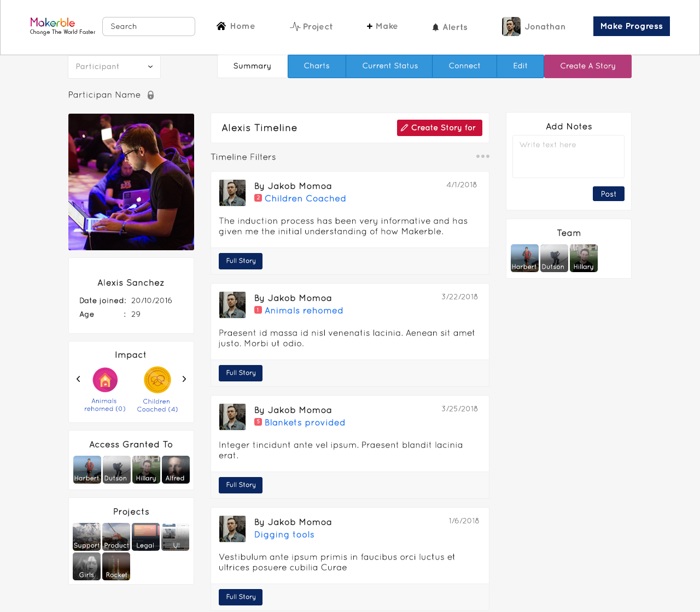The height and width of the screenshot is (612, 700).
Task: Switch to the Summary tab
Action: click(252, 66)
